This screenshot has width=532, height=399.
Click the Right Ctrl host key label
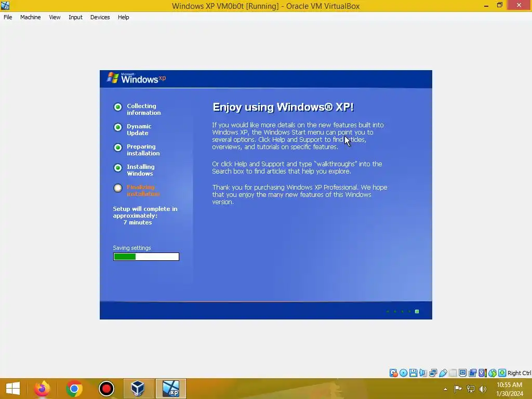click(520, 373)
